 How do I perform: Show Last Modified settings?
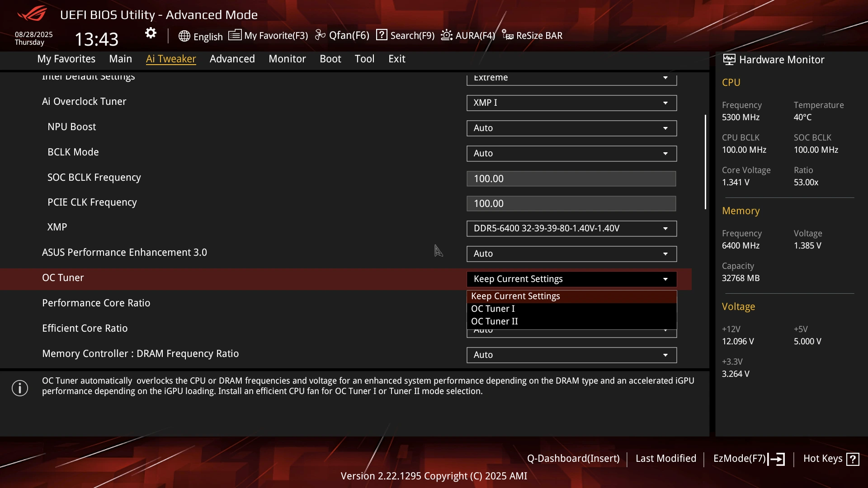(x=666, y=458)
